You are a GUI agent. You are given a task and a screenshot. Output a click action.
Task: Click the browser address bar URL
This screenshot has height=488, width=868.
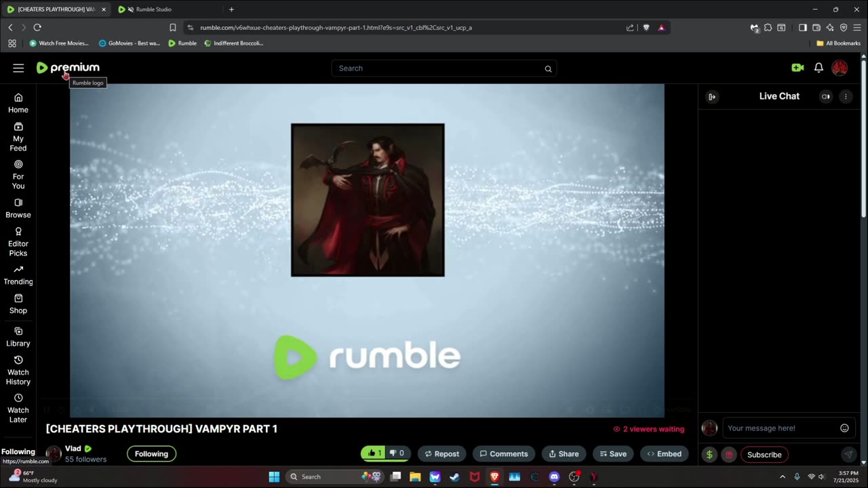point(336,28)
